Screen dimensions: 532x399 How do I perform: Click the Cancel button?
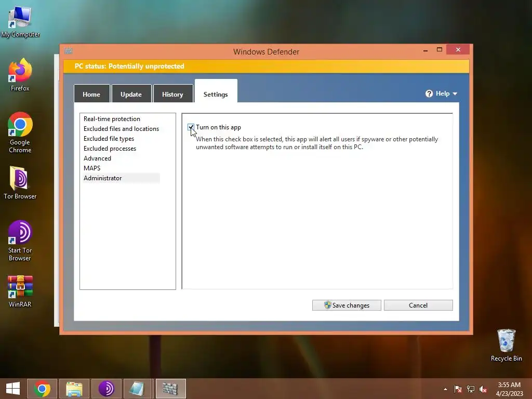418,305
